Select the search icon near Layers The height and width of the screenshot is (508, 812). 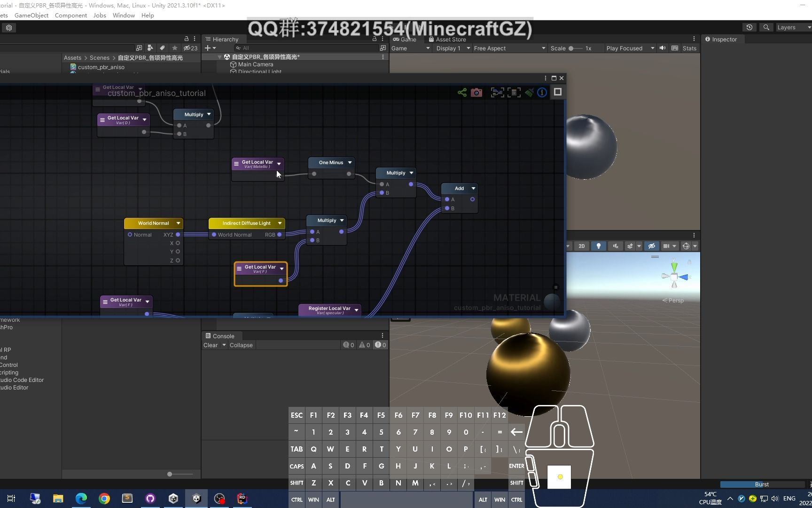point(766,27)
